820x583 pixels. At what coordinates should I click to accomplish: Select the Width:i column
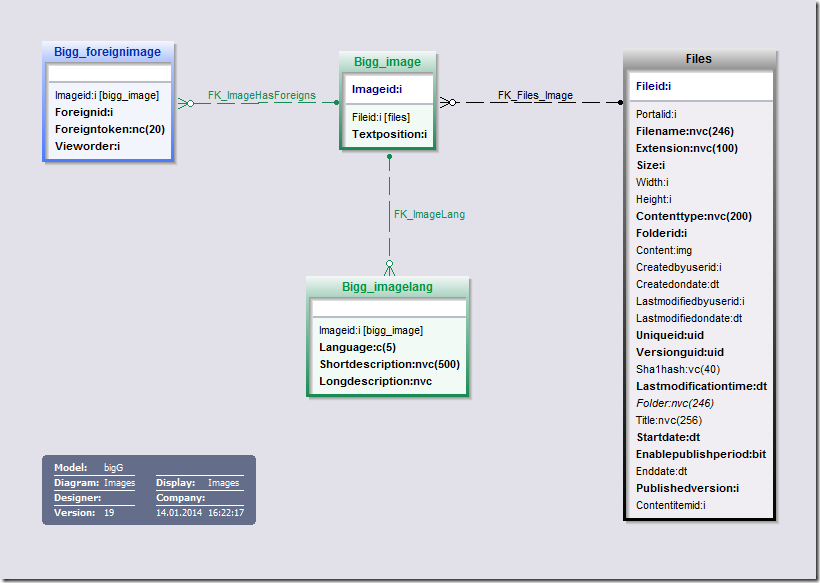point(652,182)
